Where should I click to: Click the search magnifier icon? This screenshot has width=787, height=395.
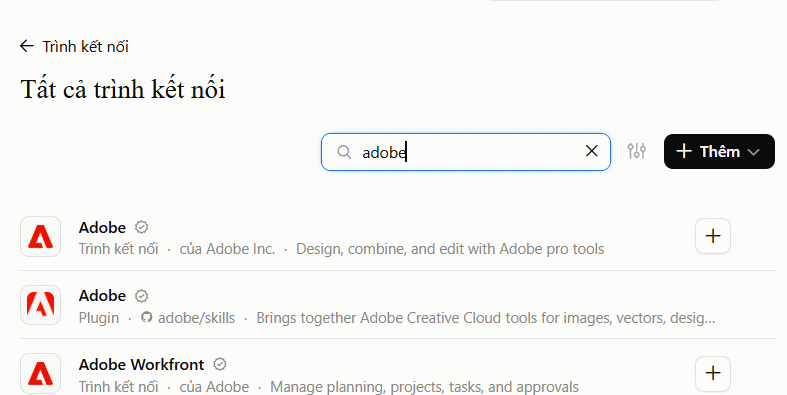pos(344,152)
